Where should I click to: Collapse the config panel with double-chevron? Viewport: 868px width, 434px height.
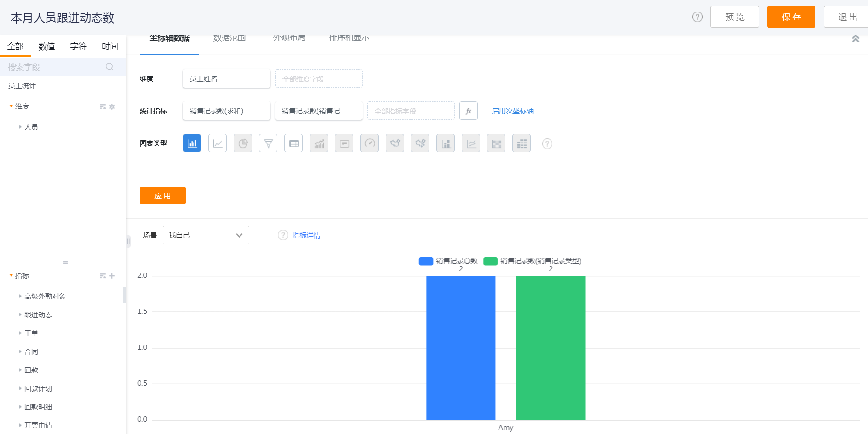(855, 39)
